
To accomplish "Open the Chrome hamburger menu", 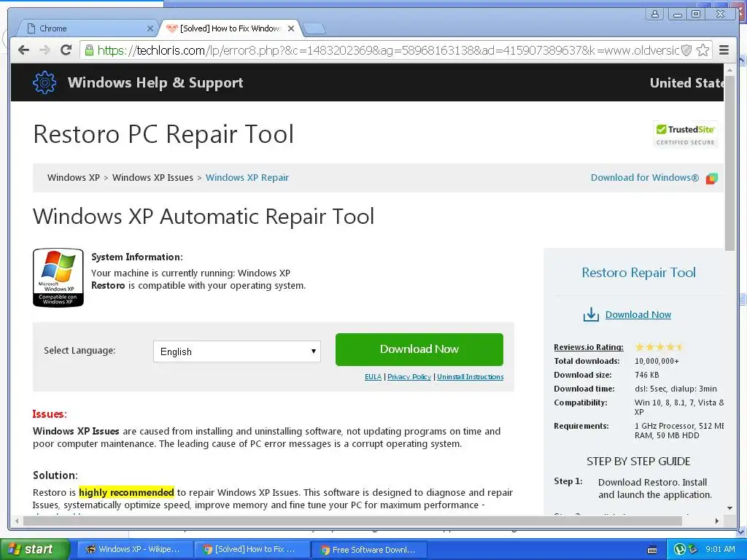I will point(724,50).
